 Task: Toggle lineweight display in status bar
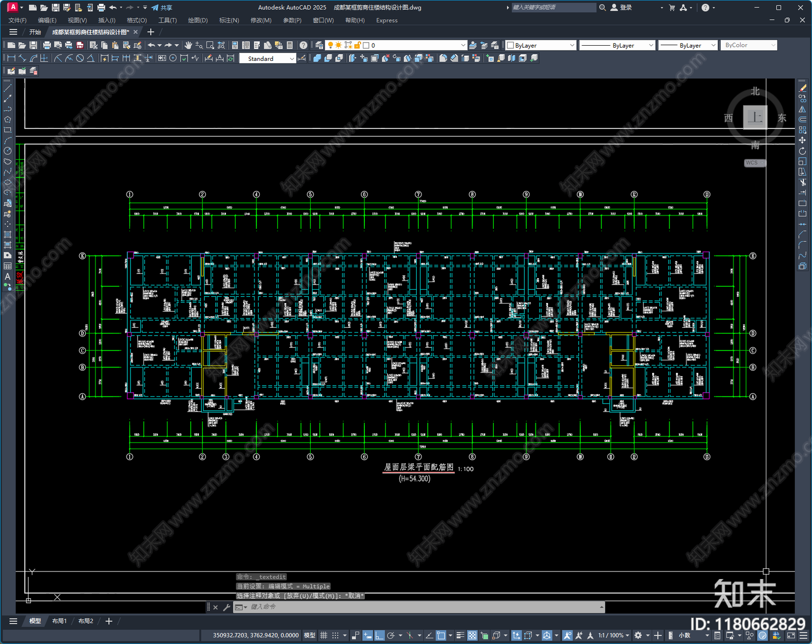tap(460, 635)
